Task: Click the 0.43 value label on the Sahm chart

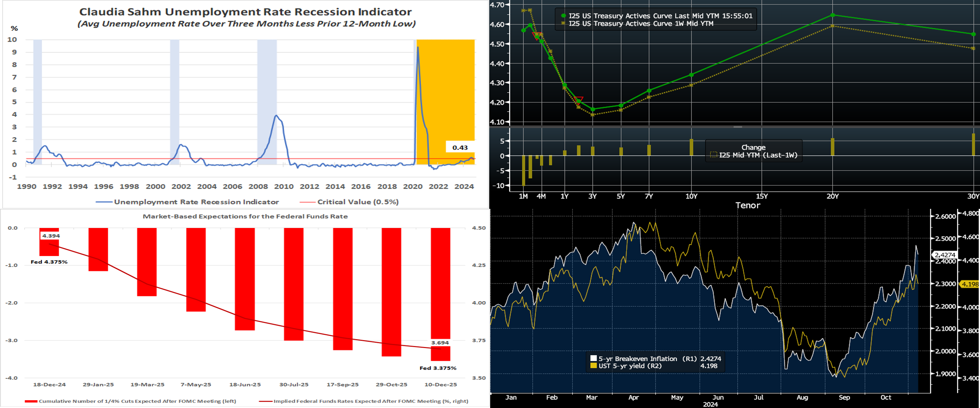Action: [460, 148]
